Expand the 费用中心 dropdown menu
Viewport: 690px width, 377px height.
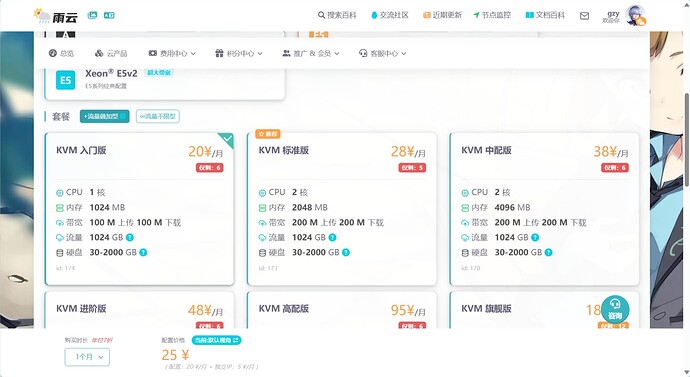click(x=172, y=53)
